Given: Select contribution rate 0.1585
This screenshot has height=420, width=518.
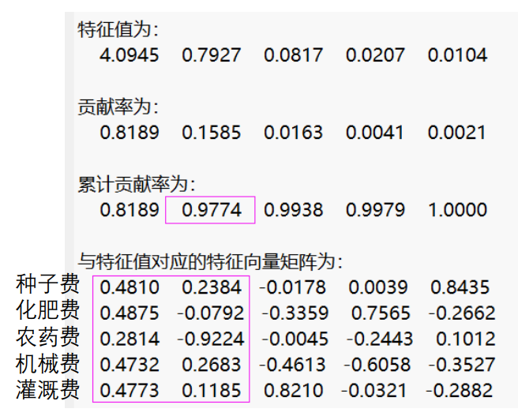Looking at the screenshot, I should tap(211, 133).
